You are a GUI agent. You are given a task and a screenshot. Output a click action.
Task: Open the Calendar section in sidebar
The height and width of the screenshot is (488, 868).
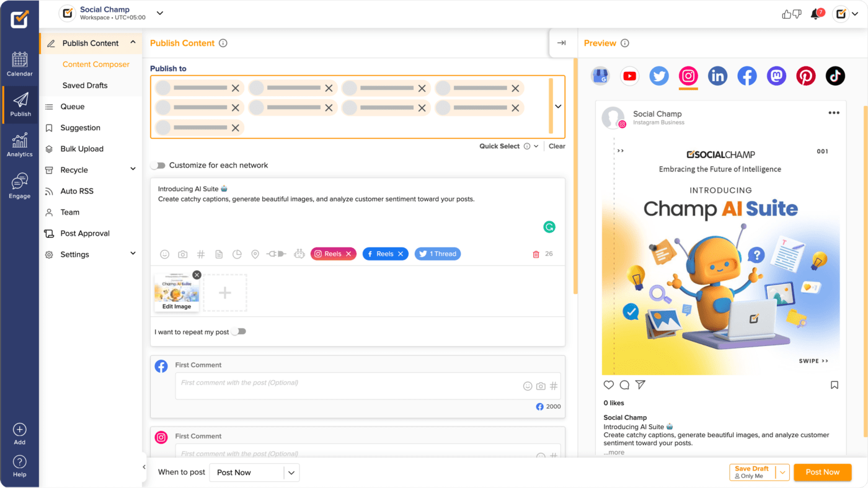click(x=19, y=64)
